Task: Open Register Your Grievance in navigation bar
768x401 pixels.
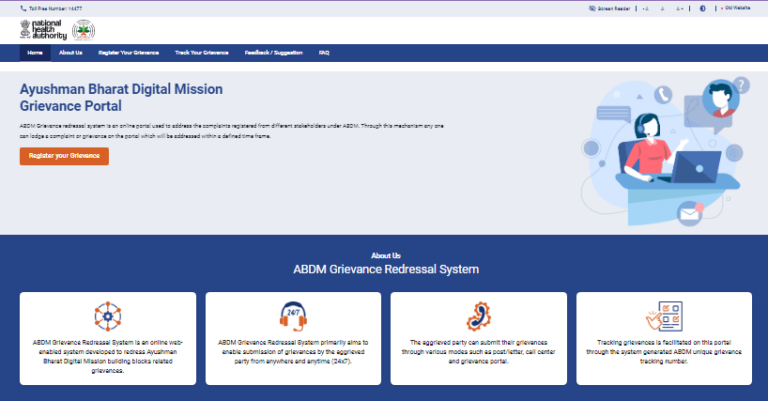Action: 128,52
